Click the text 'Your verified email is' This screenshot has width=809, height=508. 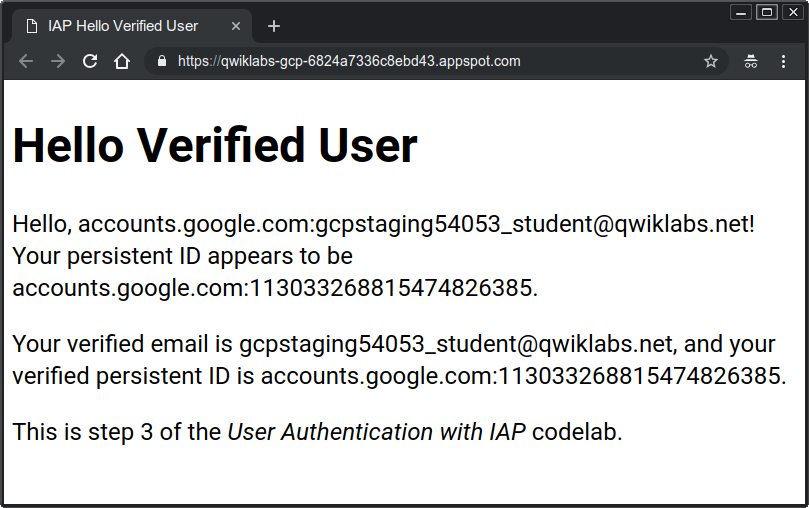(x=122, y=345)
